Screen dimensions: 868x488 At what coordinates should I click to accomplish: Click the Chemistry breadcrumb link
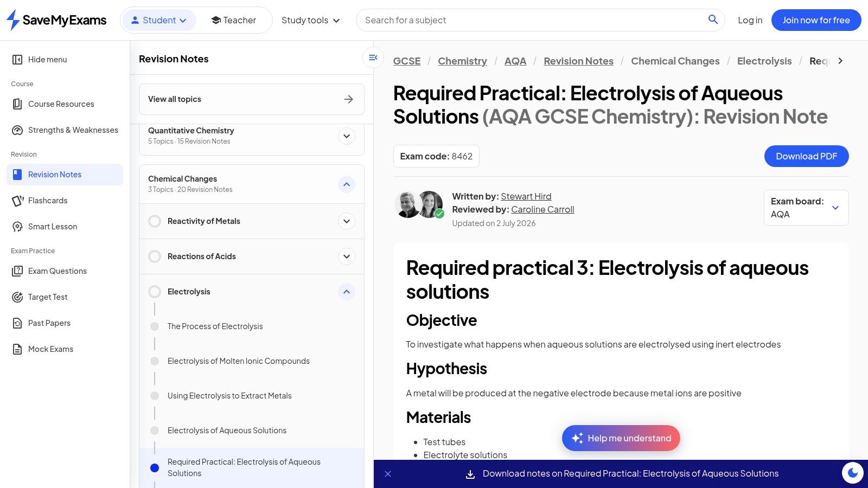[462, 61]
